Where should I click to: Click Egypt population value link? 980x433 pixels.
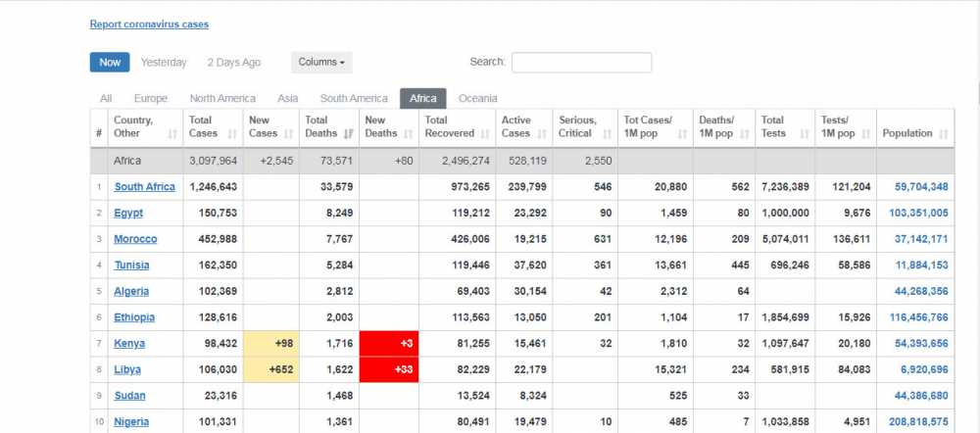pyautogui.click(x=918, y=213)
